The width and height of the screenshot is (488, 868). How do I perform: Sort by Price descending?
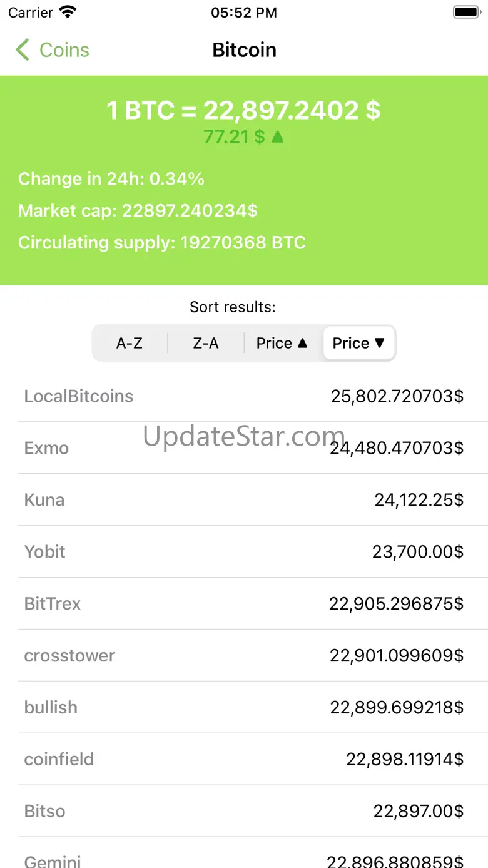click(358, 343)
